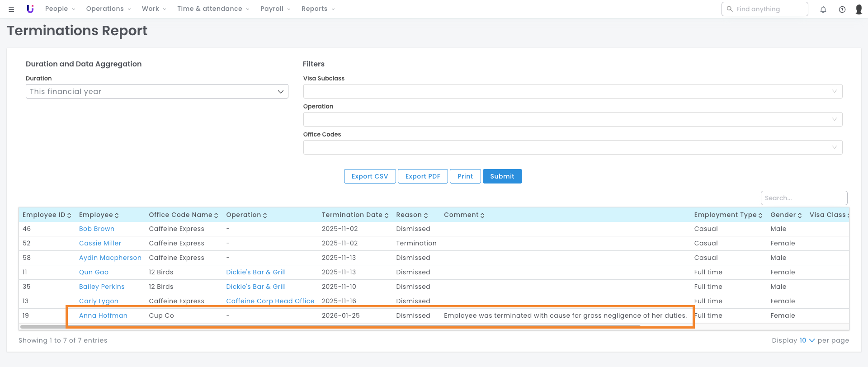Click the purple U home logo
Screen dimensions: 868x367
30,9
